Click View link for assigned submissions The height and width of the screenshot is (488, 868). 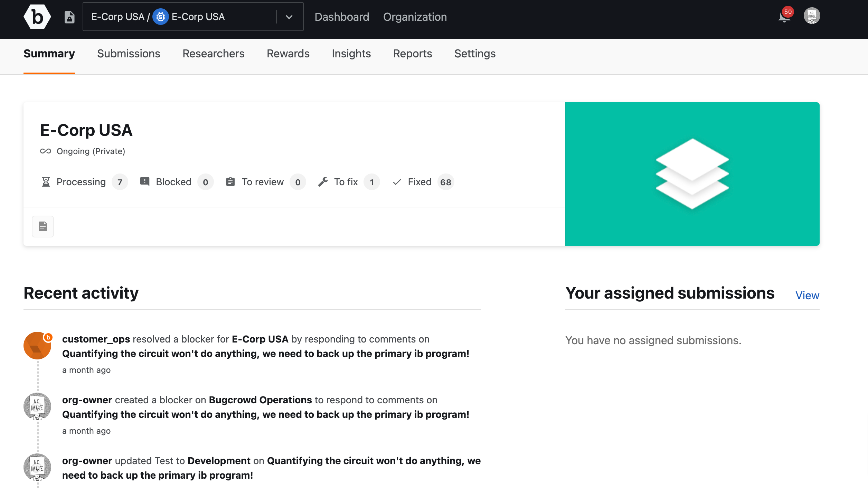tap(807, 295)
